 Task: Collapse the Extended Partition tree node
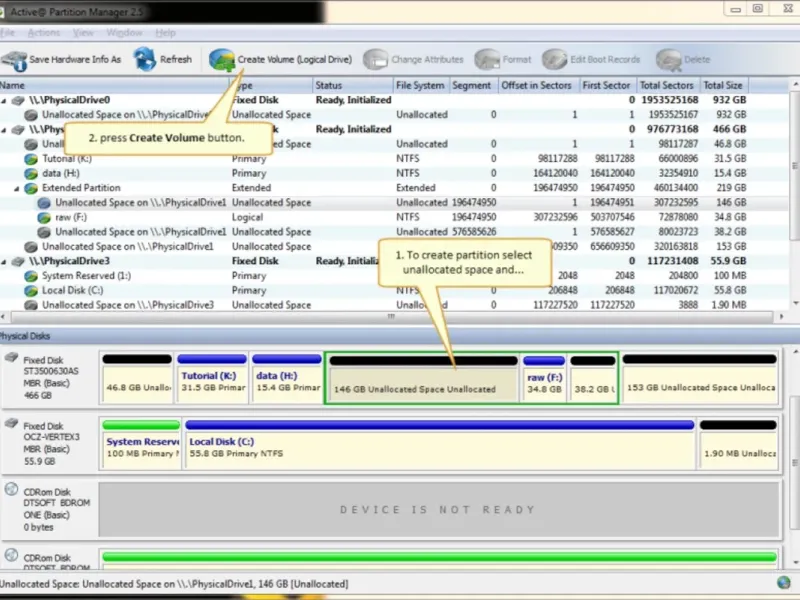17,189
